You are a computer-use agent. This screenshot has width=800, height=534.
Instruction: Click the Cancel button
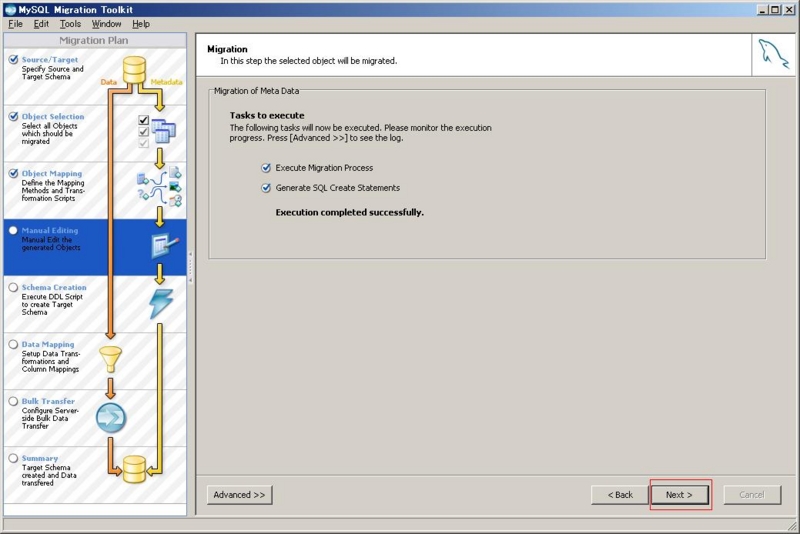[x=752, y=495]
